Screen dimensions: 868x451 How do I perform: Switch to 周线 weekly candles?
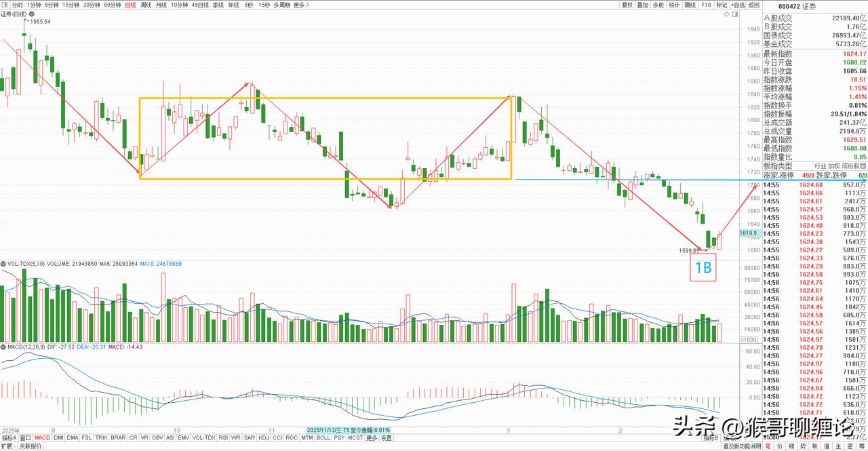pos(146,4)
